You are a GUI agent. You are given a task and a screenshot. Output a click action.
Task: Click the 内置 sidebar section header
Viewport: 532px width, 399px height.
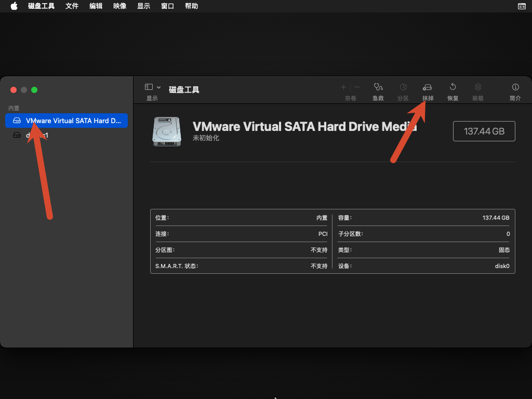coord(14,108)
